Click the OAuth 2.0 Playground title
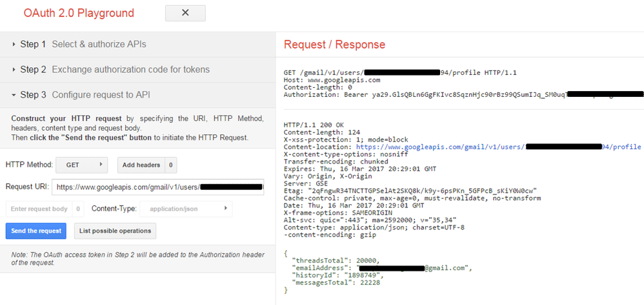Screen dimensions: 644x305 click(79, 13)
